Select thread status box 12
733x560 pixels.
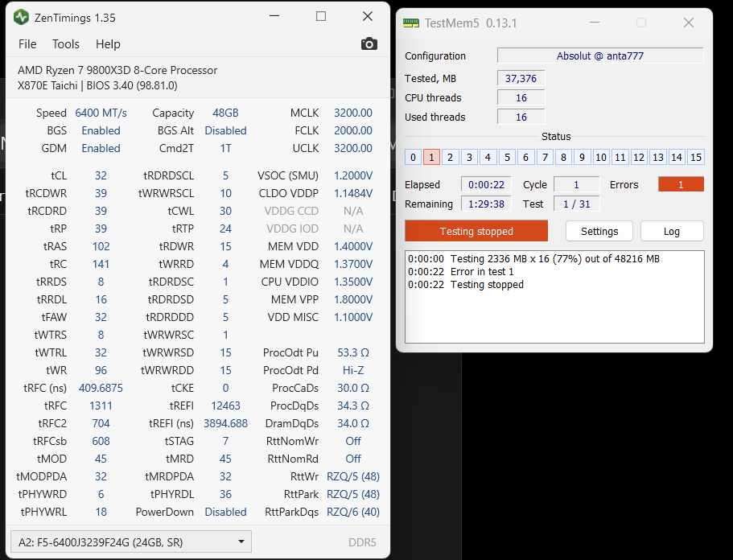tap(639, 157)
